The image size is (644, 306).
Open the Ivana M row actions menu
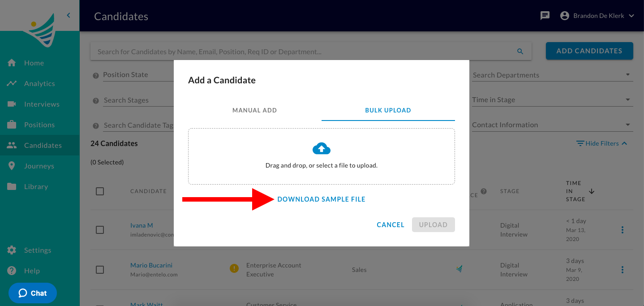tap(623, 230)
